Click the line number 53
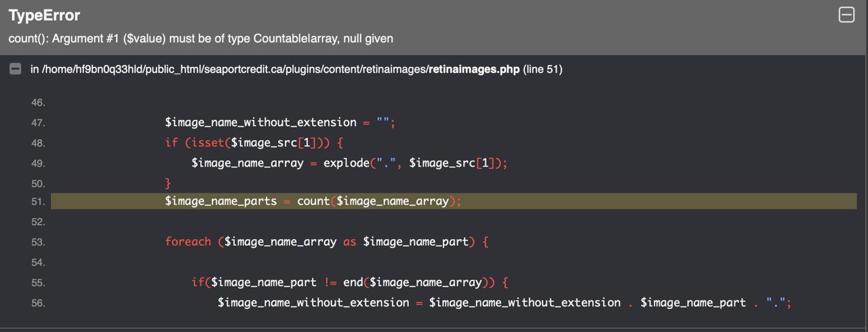868x332 pixels. (x=38, y=242)
